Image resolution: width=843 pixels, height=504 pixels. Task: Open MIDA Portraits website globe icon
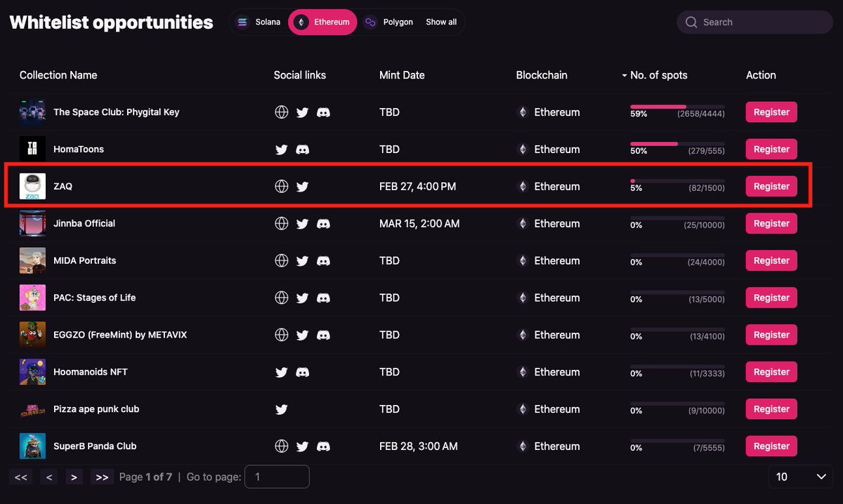point(282,261)
